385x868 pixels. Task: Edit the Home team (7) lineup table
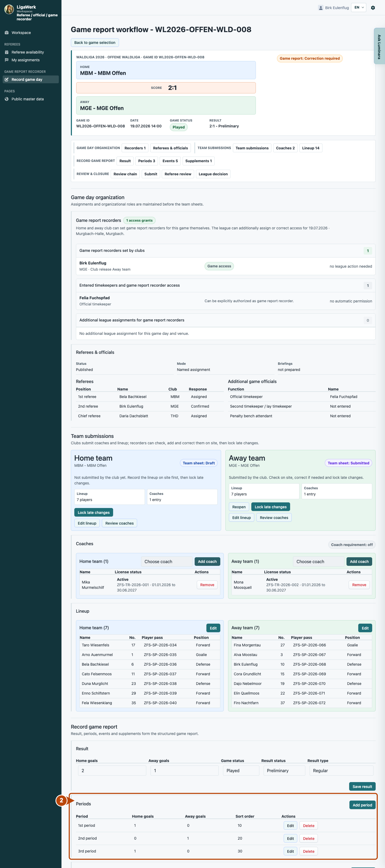[213, 628]
